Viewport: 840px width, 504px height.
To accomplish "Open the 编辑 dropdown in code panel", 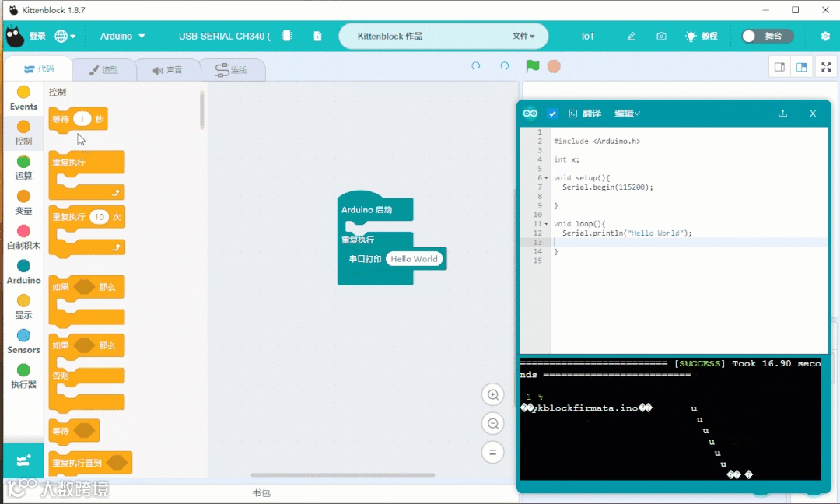I will (x=628, y=114).
